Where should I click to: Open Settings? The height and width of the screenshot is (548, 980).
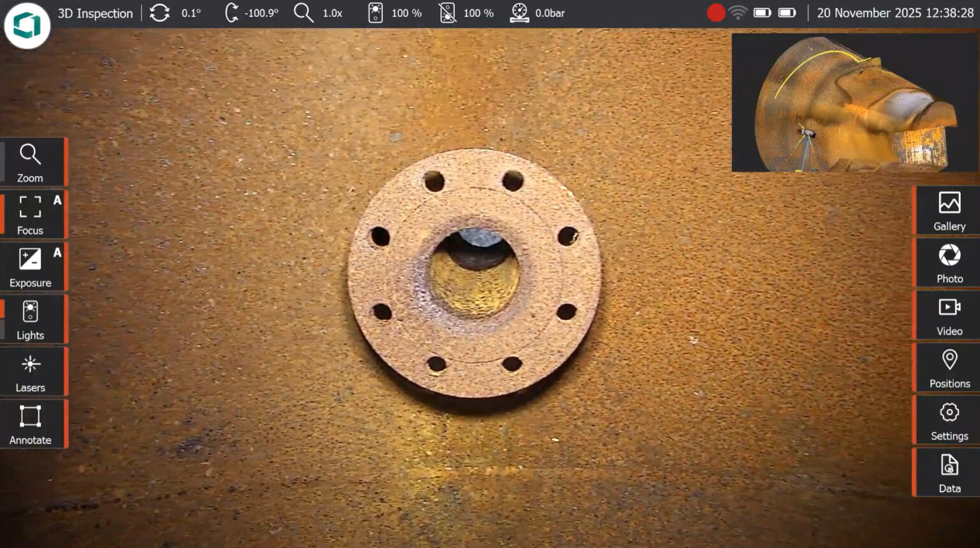(x=947, y=420)
